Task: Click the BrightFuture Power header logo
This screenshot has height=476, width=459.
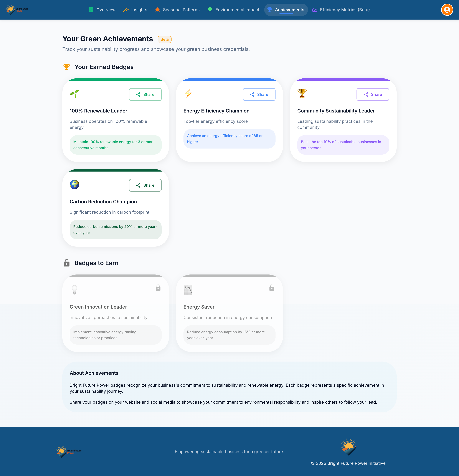Action: coord(17,10)
